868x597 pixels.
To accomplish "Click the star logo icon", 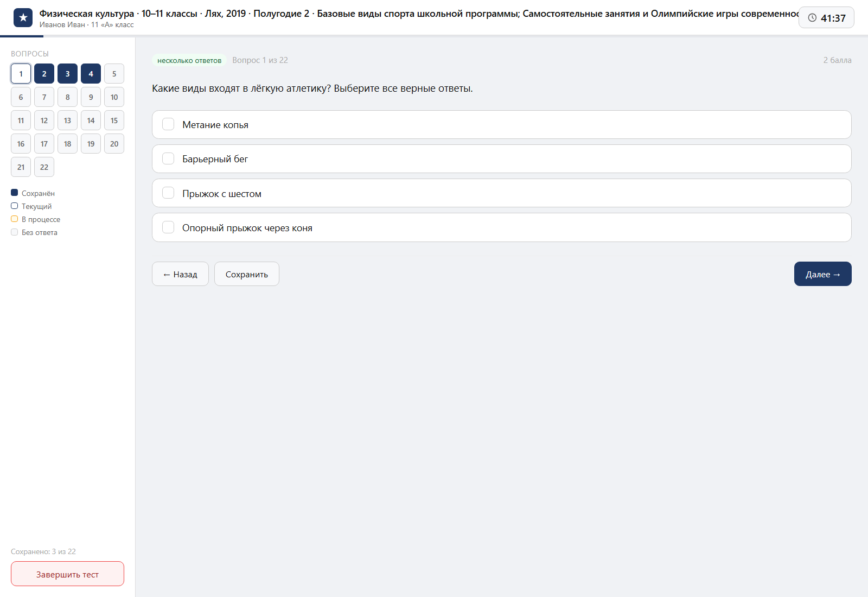I will click(23, 18).
